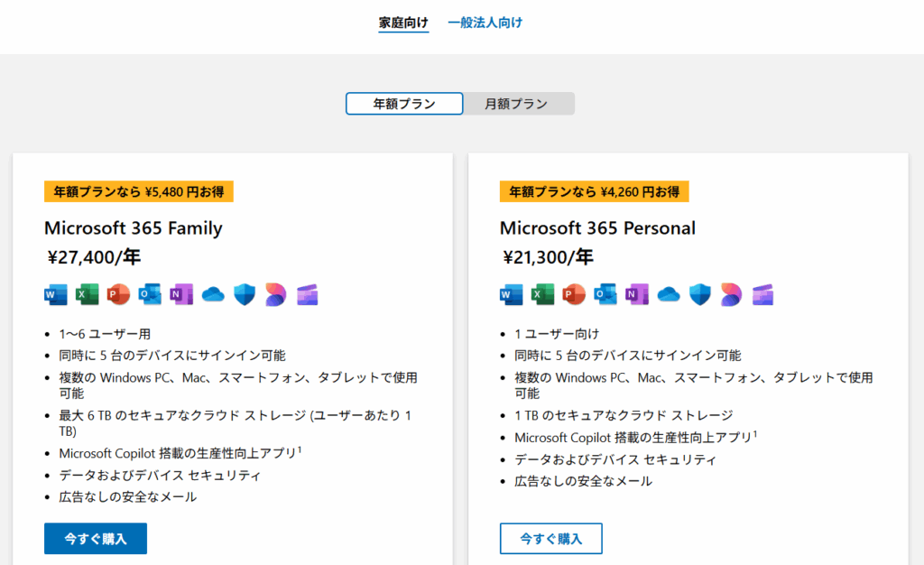Click the Defender shield icon in the Personal plan

tap(700, 294)
